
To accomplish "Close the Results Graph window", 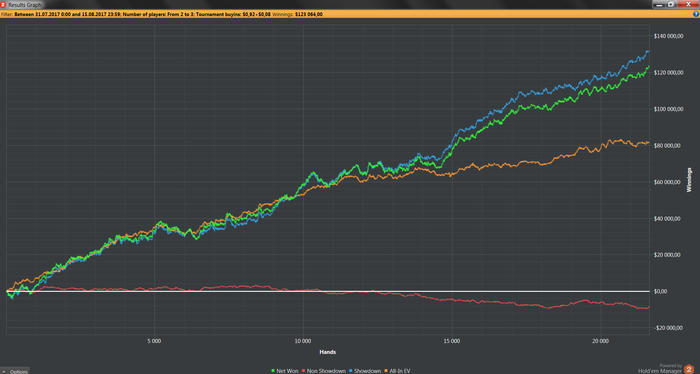I will pyautogui.click(x=688, y=4).
